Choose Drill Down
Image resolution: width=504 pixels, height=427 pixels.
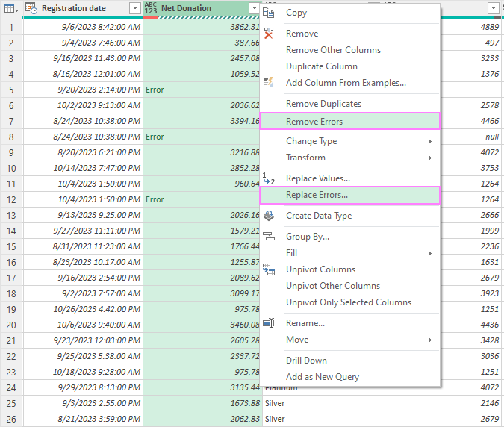coord(349,360)
